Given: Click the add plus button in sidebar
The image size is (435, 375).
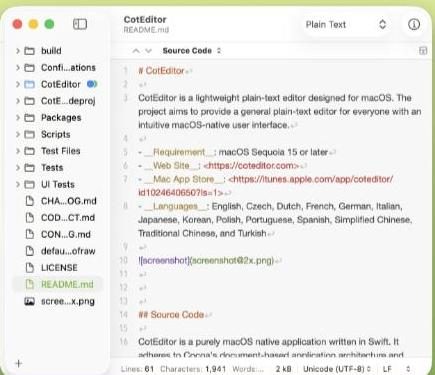Looking at the screenshot, I should click(x=19, y=363).
